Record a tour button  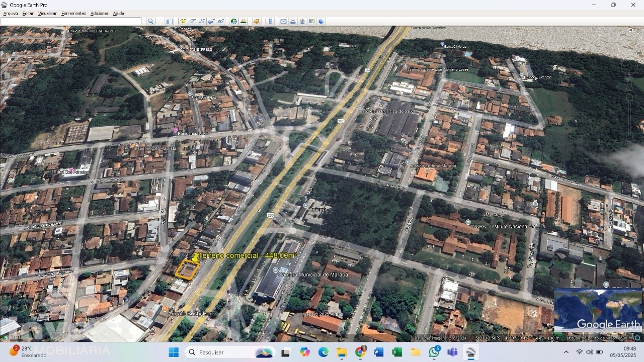[x=221, y=21]
